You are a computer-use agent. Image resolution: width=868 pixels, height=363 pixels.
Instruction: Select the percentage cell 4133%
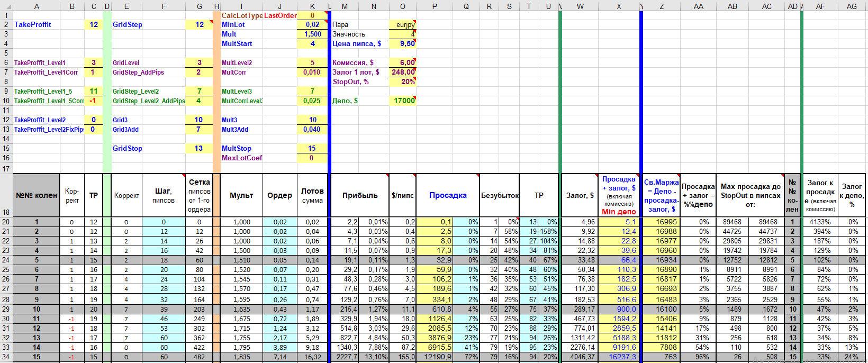coord(820,222)
